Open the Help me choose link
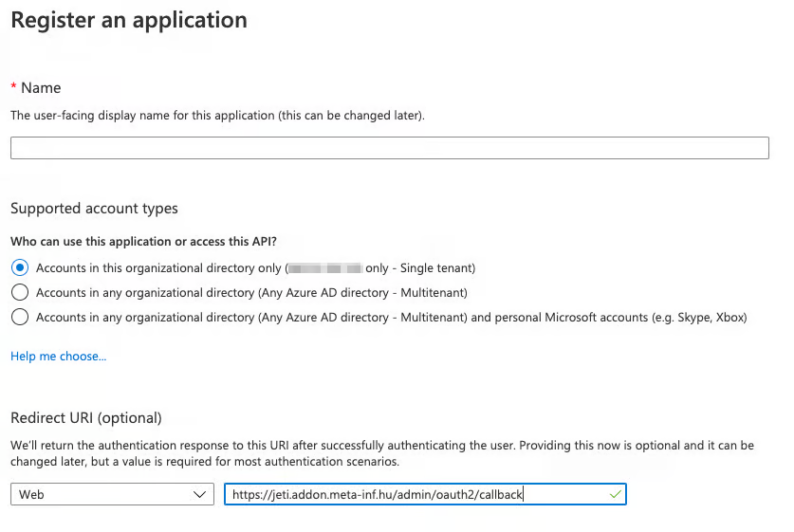The image size is (794, 532). pos(58,356)
